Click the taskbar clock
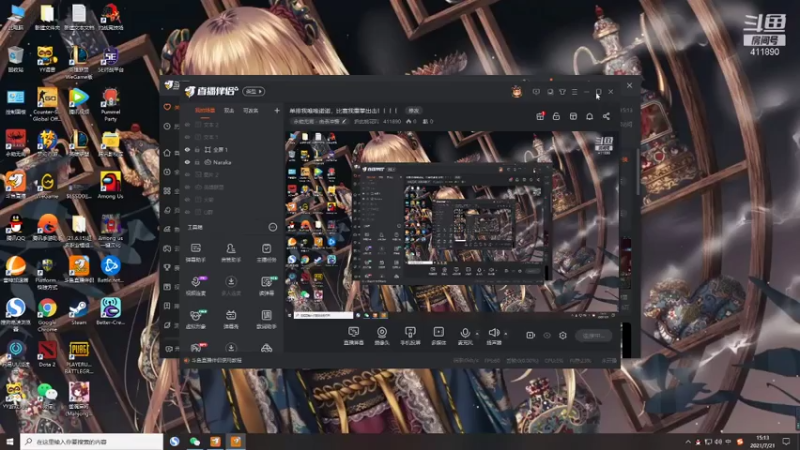Screen dimensions: 800x450 pyautogui.click(x=762, y=441)
